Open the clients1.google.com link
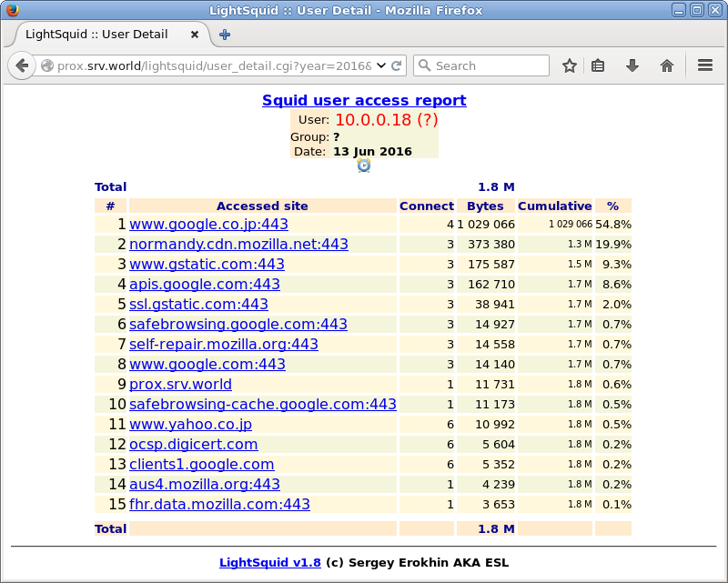Image resolution: width=728 pixels, height=583 pixels. pyautogui.click(x=201, y=464)
